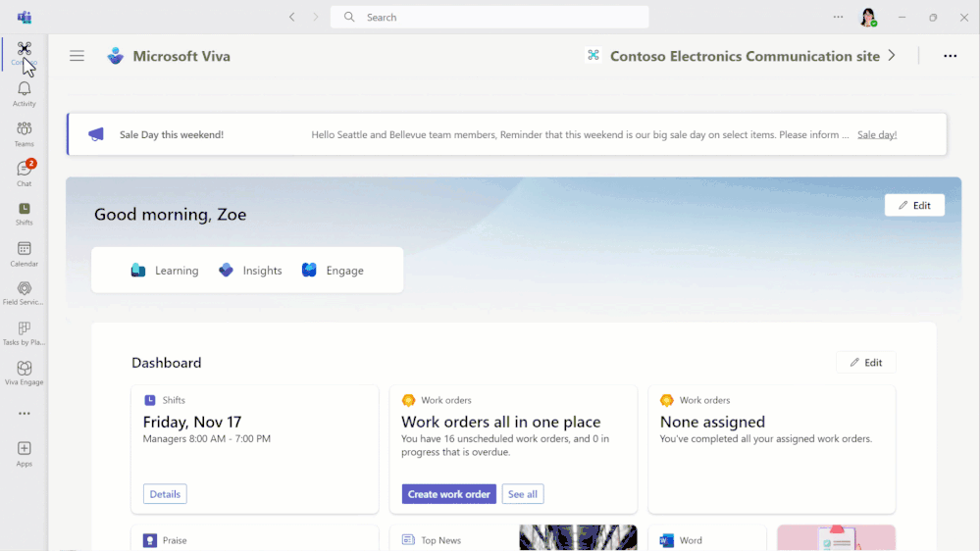The width and height of the screenshot is (980, 551).
Task: Open Viva Insights
Action: click(250, 271)
